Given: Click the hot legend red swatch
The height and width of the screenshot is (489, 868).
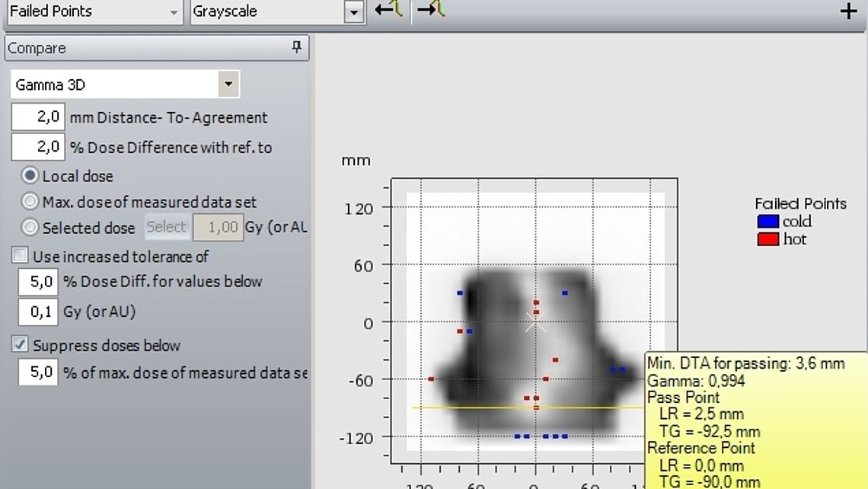Looking at the screenshot, I should [767, 238].
